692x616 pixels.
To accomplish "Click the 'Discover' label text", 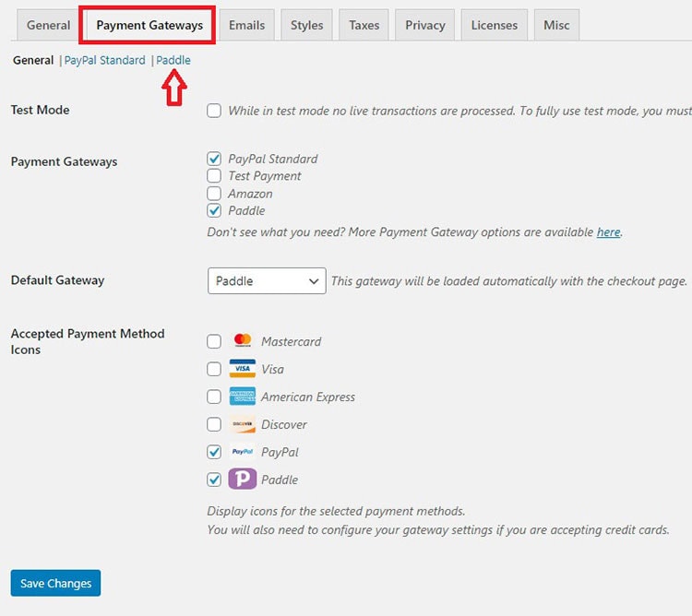I will click(284, 424).
